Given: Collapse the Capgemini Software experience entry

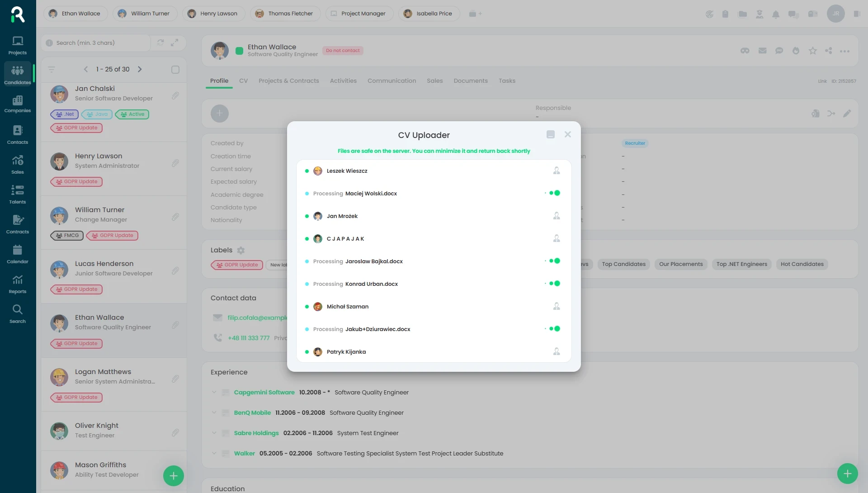Looking at the screenshot, I should pos(213,392).
